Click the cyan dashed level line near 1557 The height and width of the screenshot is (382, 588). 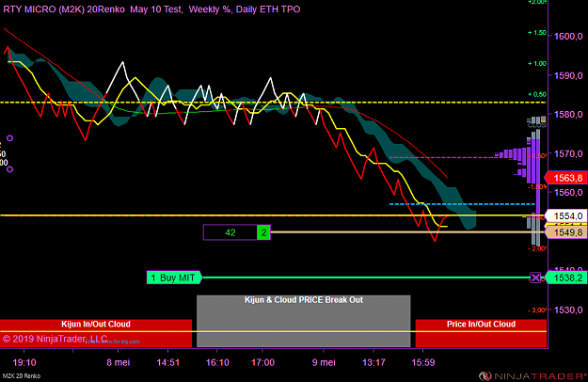[x=462, y=204]
